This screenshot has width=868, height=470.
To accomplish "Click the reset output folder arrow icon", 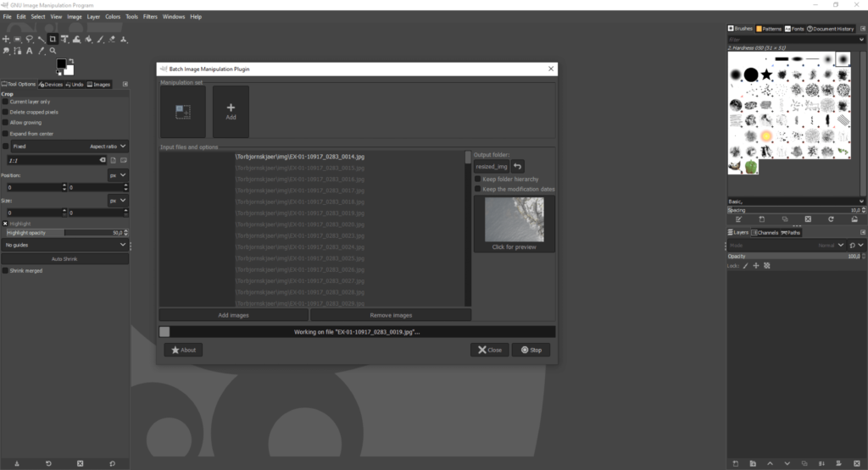I will click(x=518, y=166).
